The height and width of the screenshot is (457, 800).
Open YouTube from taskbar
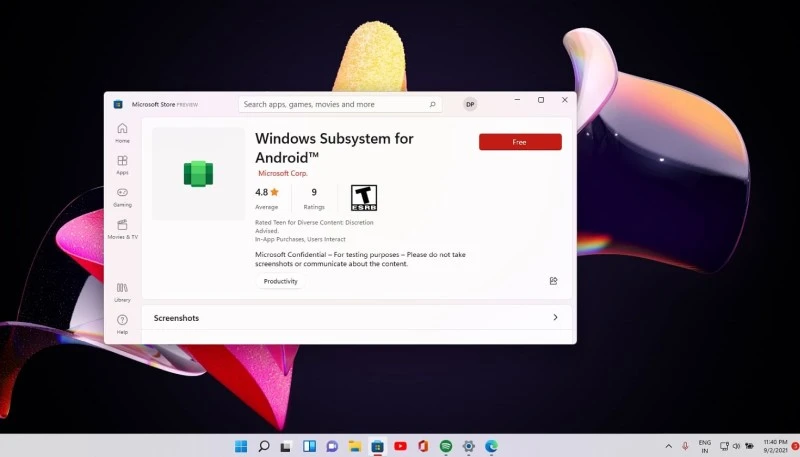(400, 446)
